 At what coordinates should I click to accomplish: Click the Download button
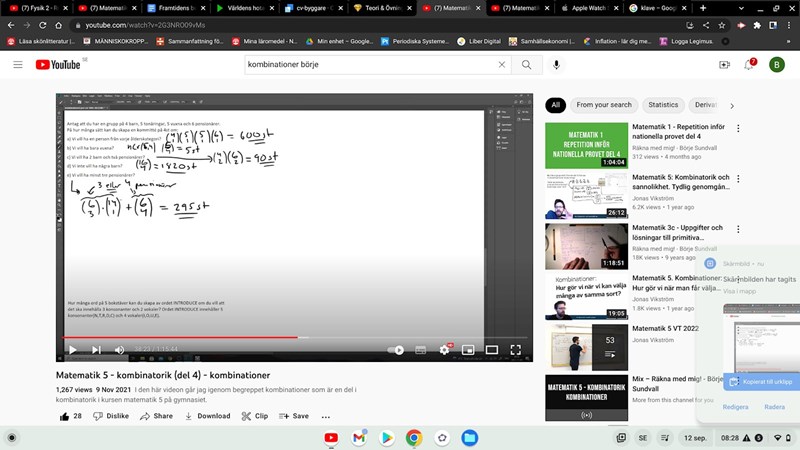(207, 416)
